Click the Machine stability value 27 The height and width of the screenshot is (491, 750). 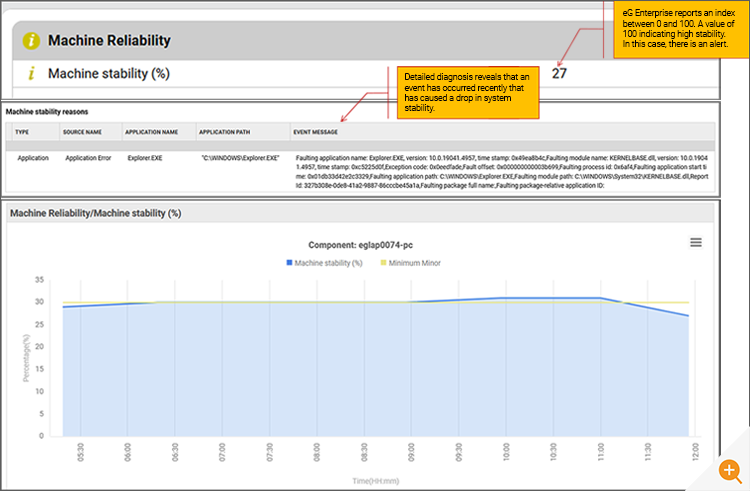[559, 74]
